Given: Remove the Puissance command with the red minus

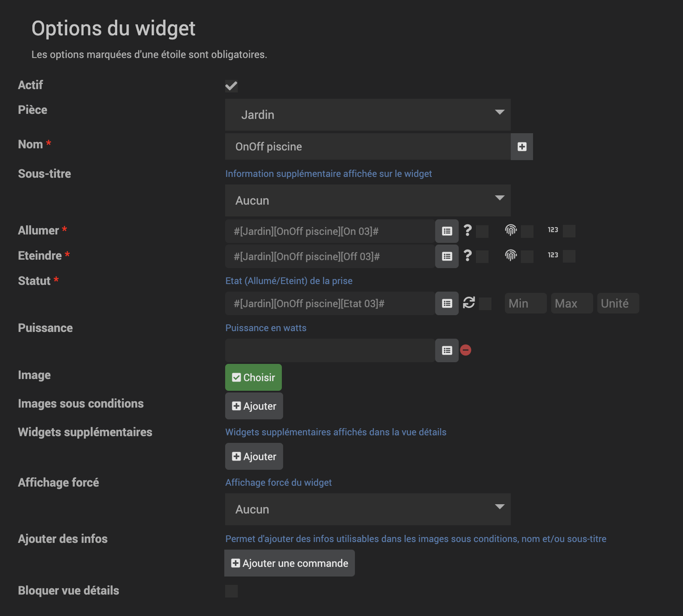Looking at the screenshot, I should point(465,350).
